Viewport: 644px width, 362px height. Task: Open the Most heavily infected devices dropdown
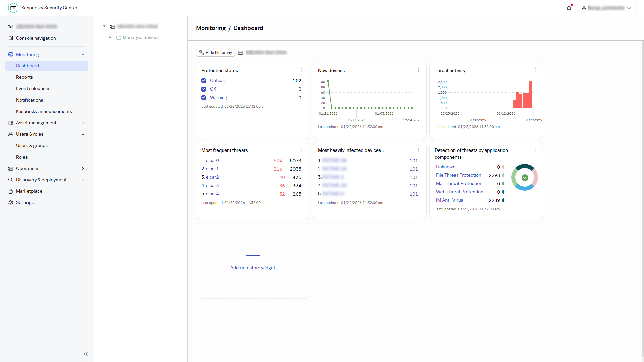383,150
